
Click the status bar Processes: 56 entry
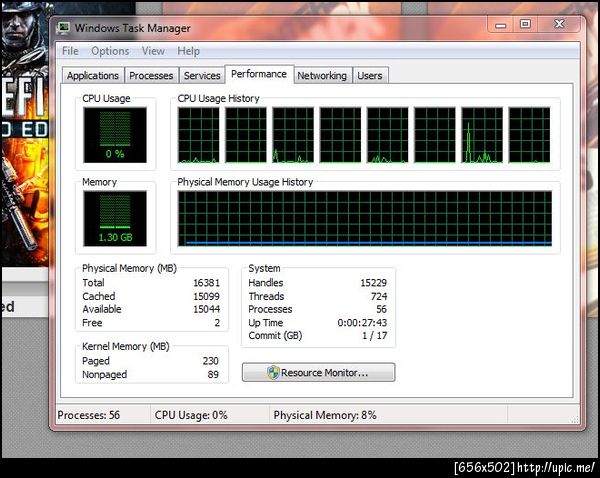[89, 415]
